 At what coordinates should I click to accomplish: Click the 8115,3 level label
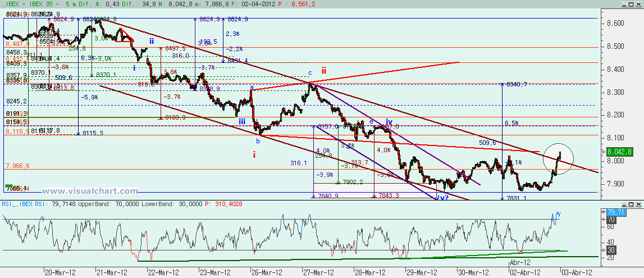[93, 133]
